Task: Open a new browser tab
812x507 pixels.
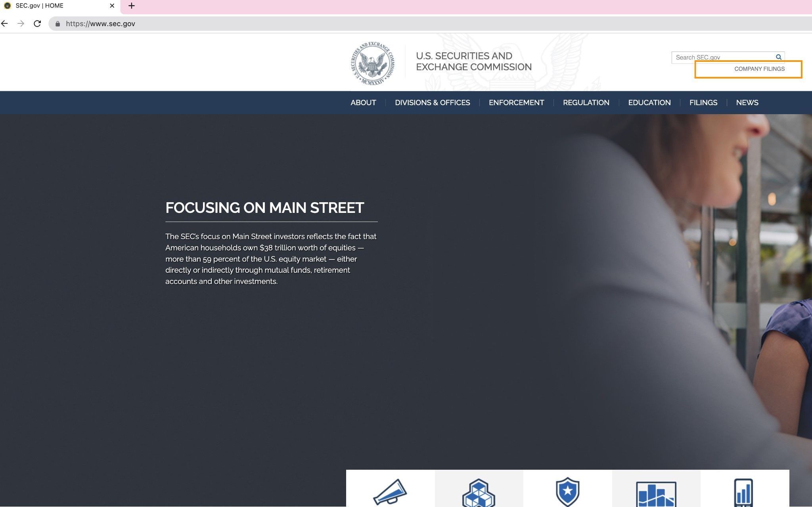Action: [x=132, y=6]
